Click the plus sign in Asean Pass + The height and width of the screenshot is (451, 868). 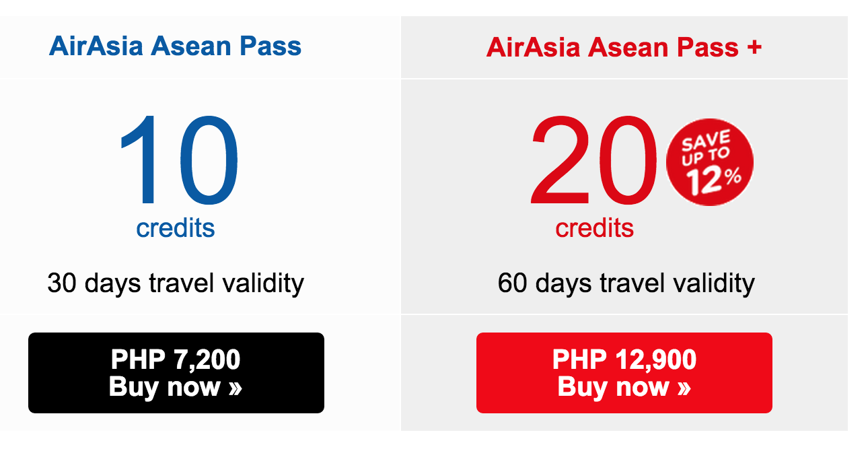pyautogui.click(x=754, y=47)
